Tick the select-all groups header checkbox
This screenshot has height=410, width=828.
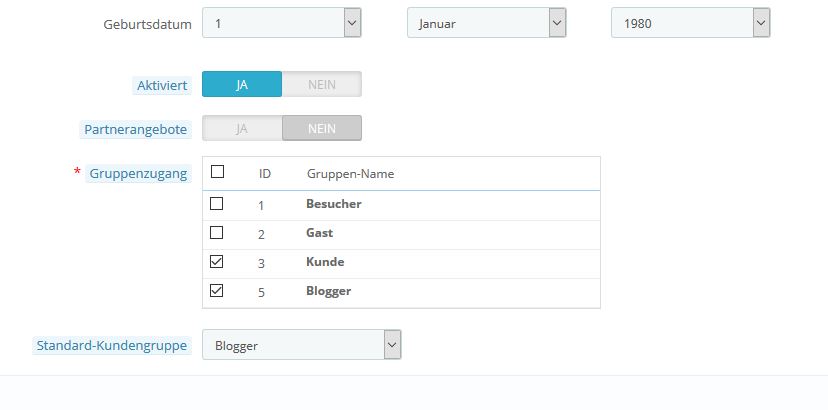point(217,172)
